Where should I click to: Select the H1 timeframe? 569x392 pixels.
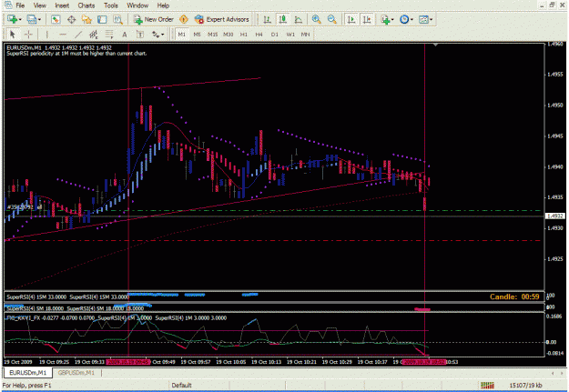[x=243, y=35]
